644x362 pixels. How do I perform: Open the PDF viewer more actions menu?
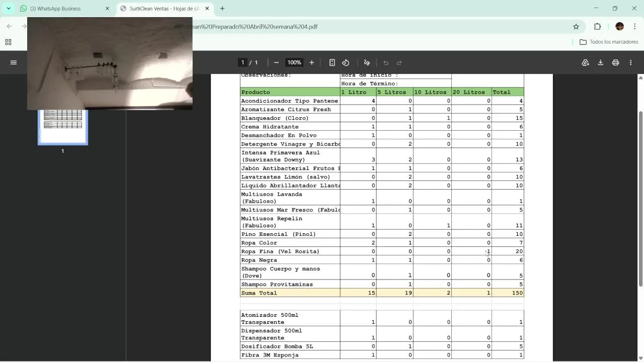click(630, 62)
